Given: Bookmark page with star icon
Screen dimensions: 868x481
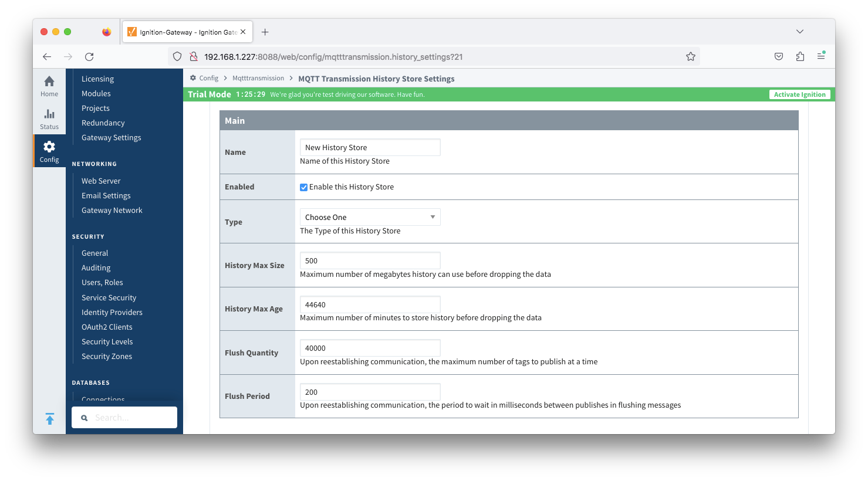Looking at the screenshot, I should 691,57.
